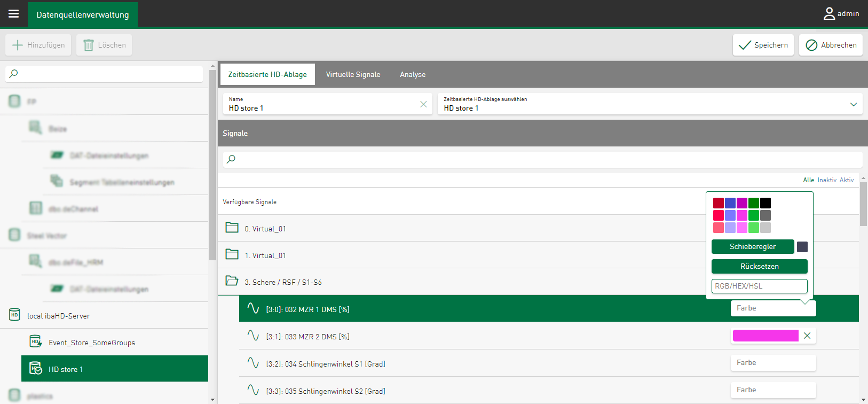Show Alle signals in list
The width and height of the screenshot is (868, 404).
pos(808,180)
